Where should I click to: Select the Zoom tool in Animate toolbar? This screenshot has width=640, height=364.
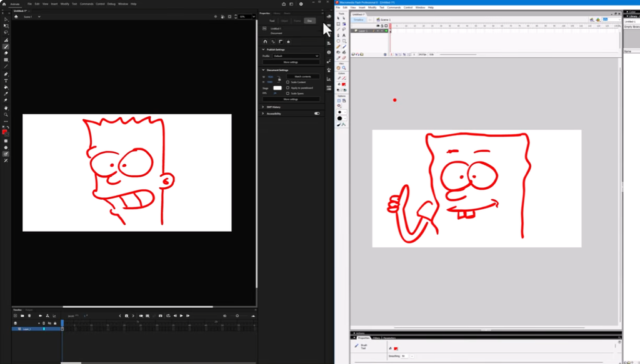[x=6, y=114]
